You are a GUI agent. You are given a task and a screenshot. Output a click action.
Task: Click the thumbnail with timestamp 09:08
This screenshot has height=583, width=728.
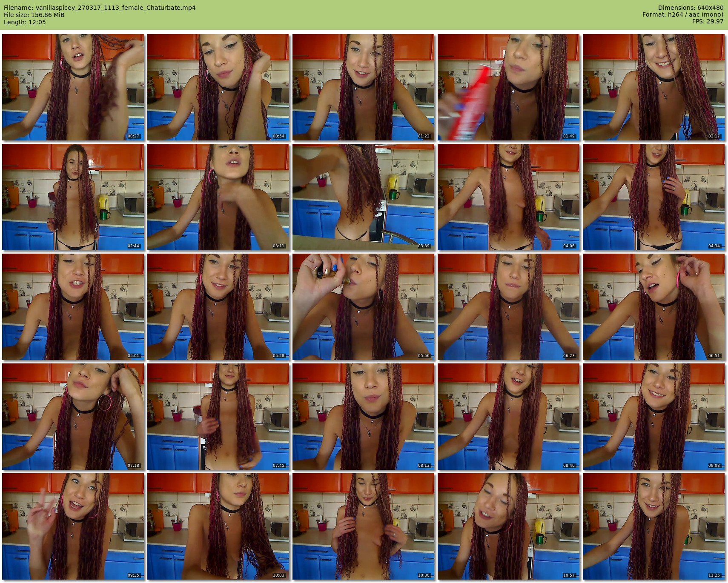coord(654,417)
